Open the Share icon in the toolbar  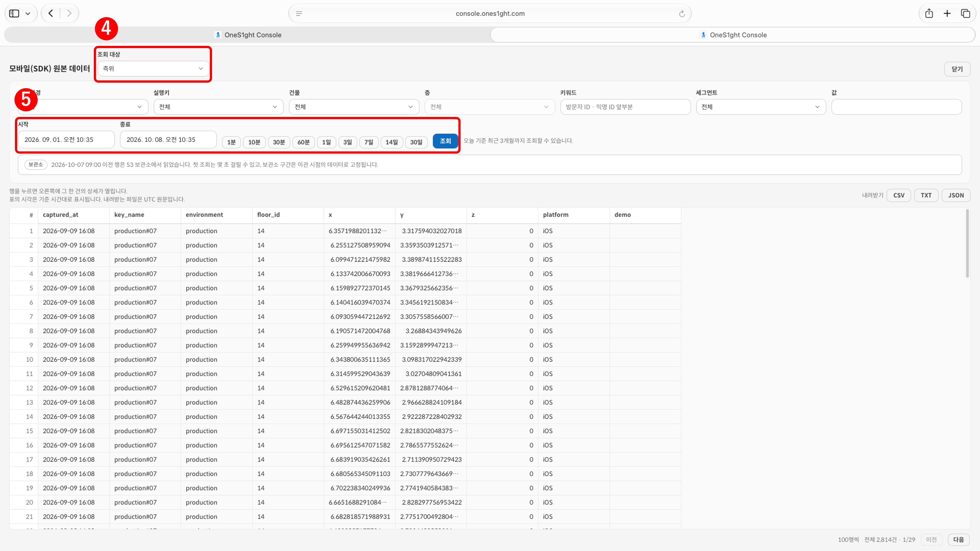(929, 14)
